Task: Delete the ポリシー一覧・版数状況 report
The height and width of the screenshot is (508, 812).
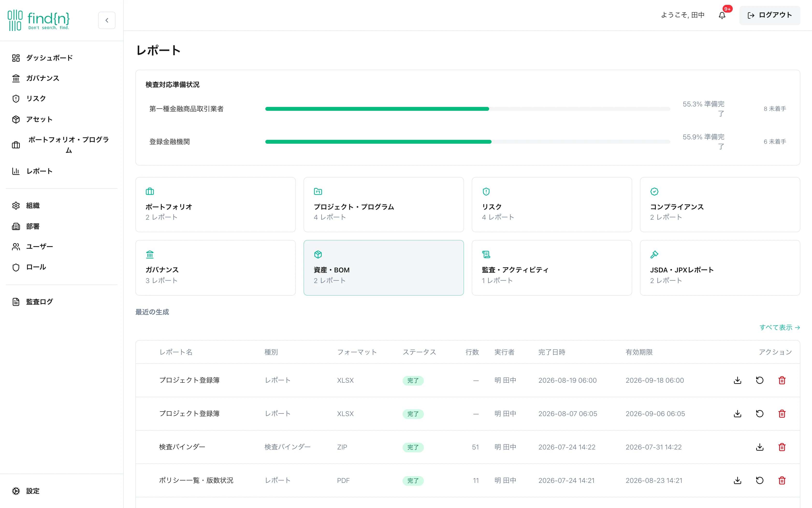Action: tap(782, 480)
